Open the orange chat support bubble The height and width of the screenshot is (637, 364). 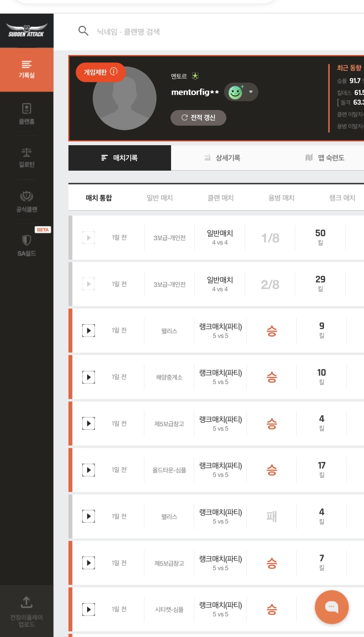(x=331, y=607)
